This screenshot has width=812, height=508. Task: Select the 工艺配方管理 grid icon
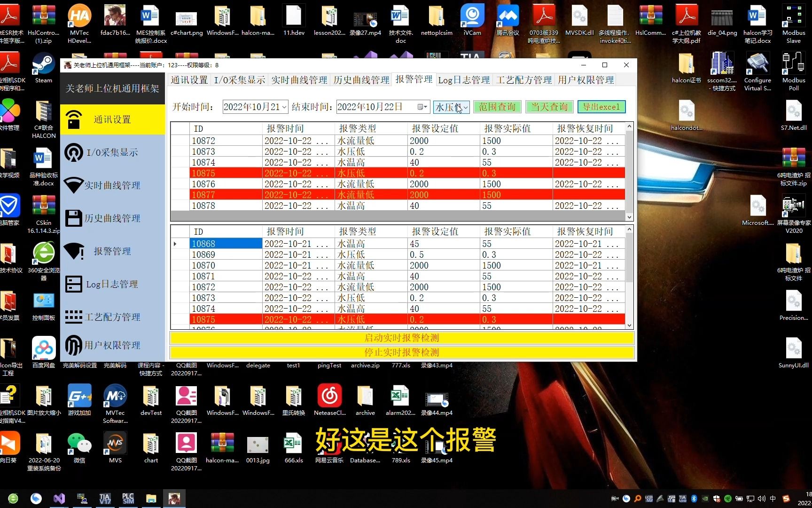[74, 317]
